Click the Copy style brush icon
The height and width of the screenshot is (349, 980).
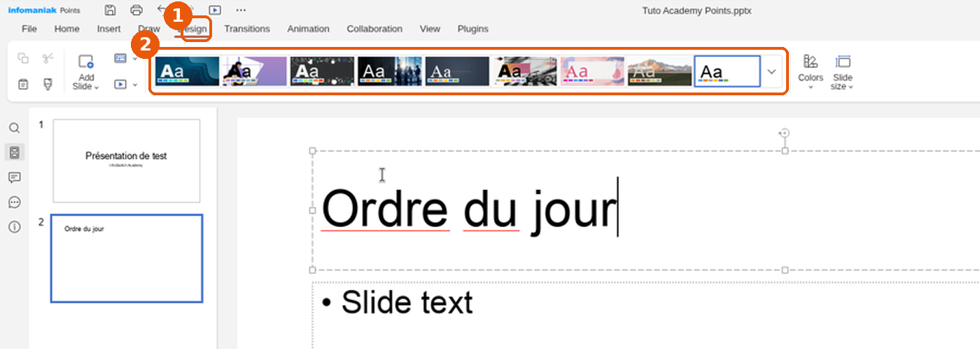click(x=48, y=84)
